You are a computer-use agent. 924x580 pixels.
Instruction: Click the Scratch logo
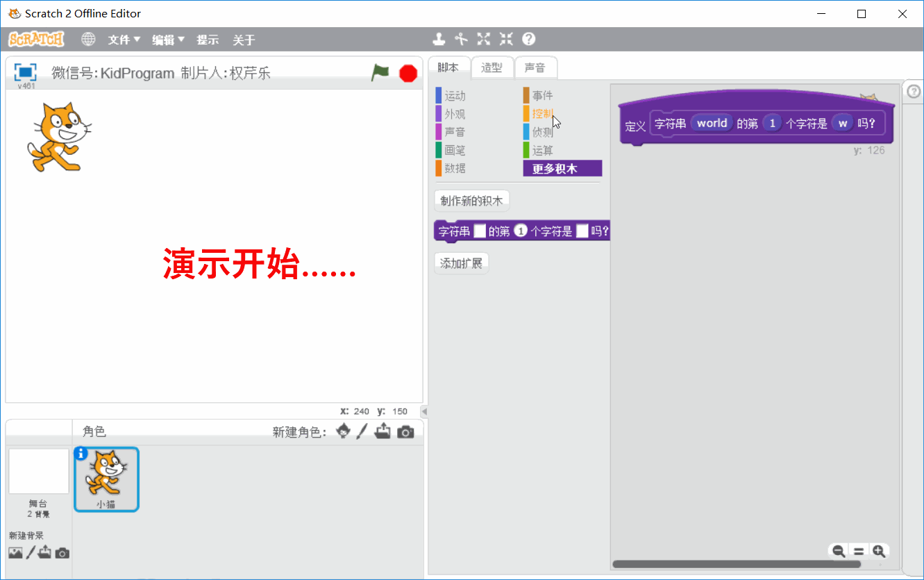coord(36,39)
